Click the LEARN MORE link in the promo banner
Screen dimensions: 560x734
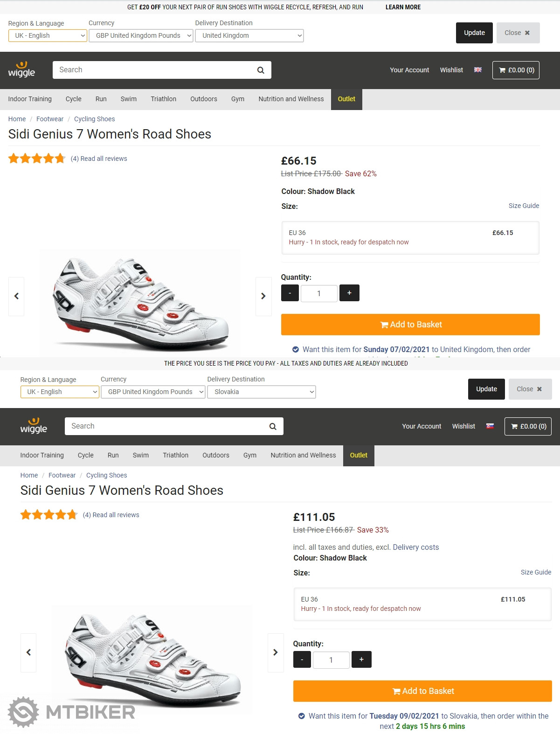point(403,7)
